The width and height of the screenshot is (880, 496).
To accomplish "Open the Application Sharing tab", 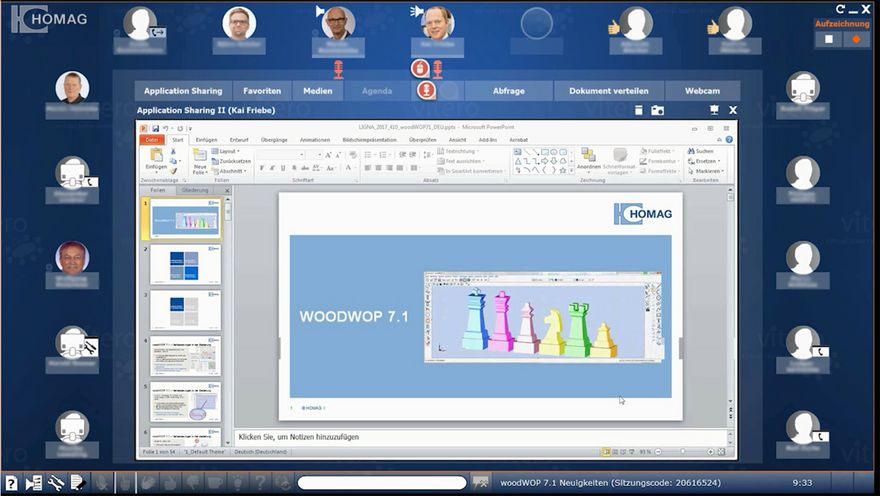I will (183, 91).
